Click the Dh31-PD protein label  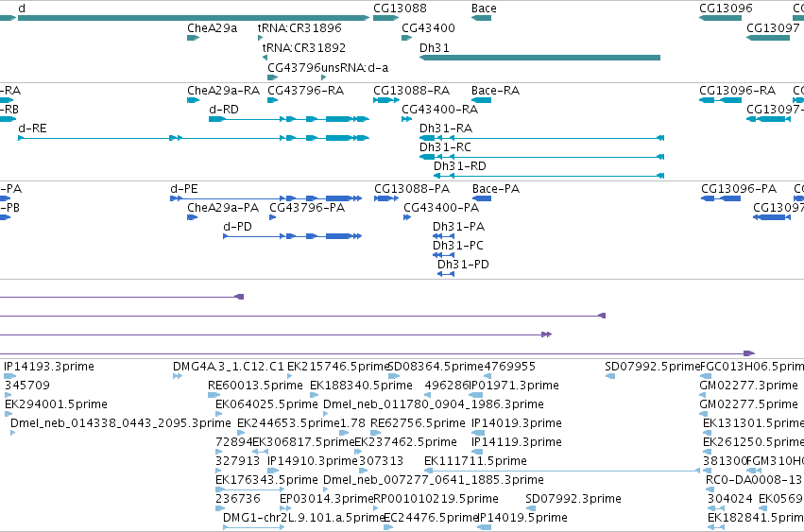[x=463, y=265]
